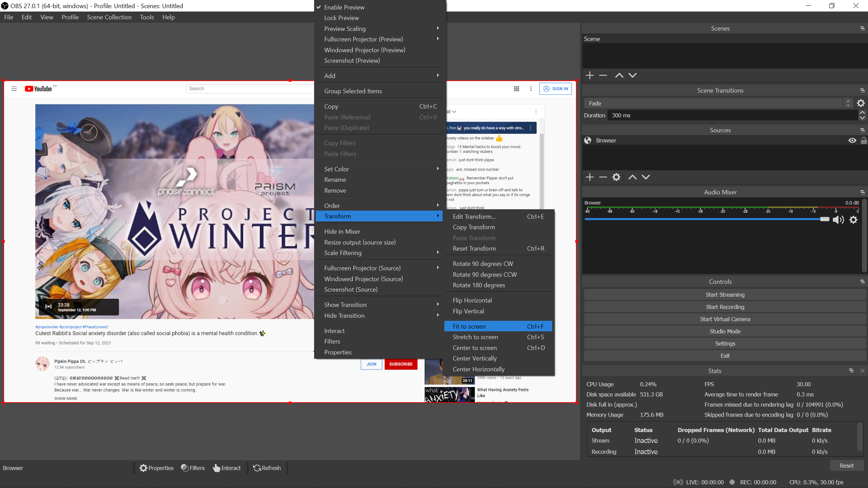Image resolution: width=868 pixels, height=488 pixels.
Task: Open chat options three-dot menu
Action: click(536, 112)
